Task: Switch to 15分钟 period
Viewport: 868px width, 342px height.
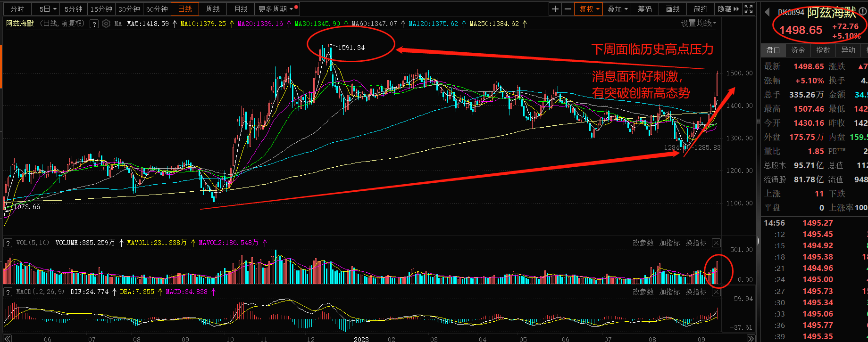Action: 101,9
